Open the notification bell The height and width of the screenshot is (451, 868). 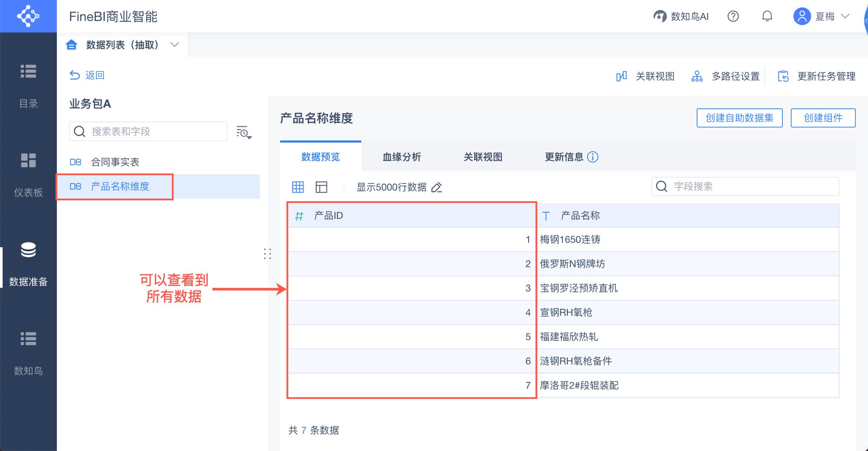click(x=767, y=16)
